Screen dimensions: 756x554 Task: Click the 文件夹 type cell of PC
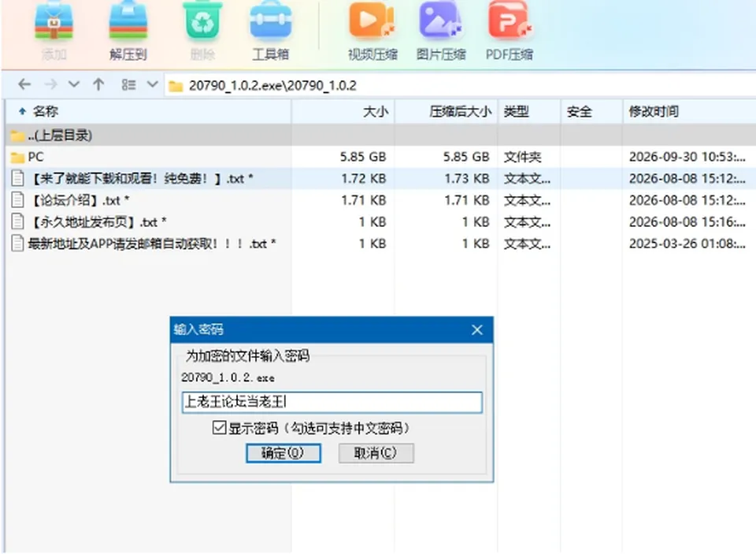(x=523, y=157)
